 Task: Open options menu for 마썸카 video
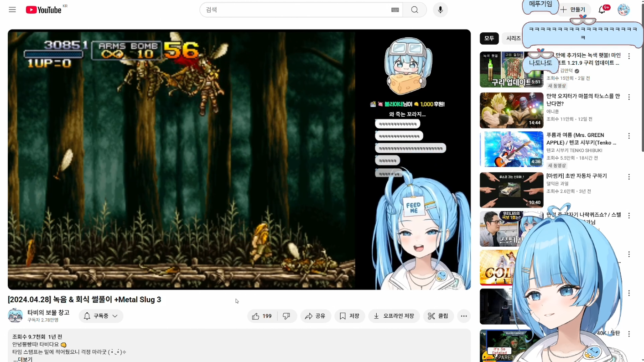(x=629, y=176)
